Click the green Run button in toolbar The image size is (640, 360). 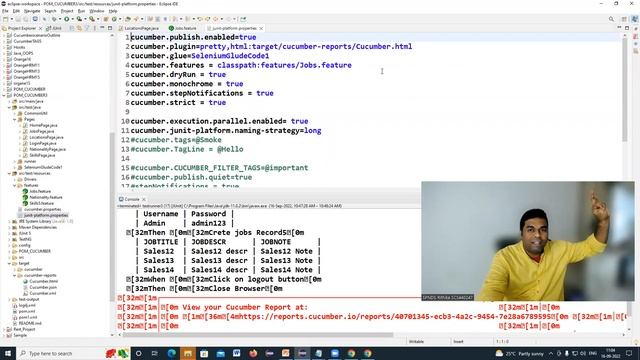(x=66, y=19)
